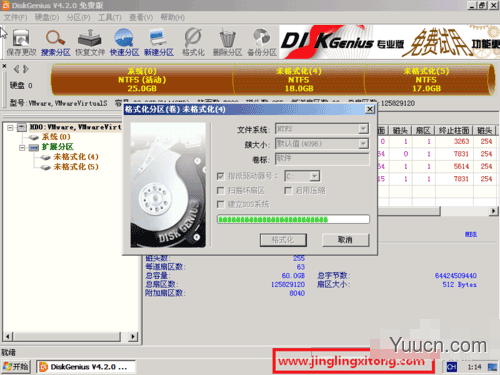Open the 搜索分区 (Search partitions) tool
The image size is (500, 375).
pyautogui.click(x=56, y=42)
